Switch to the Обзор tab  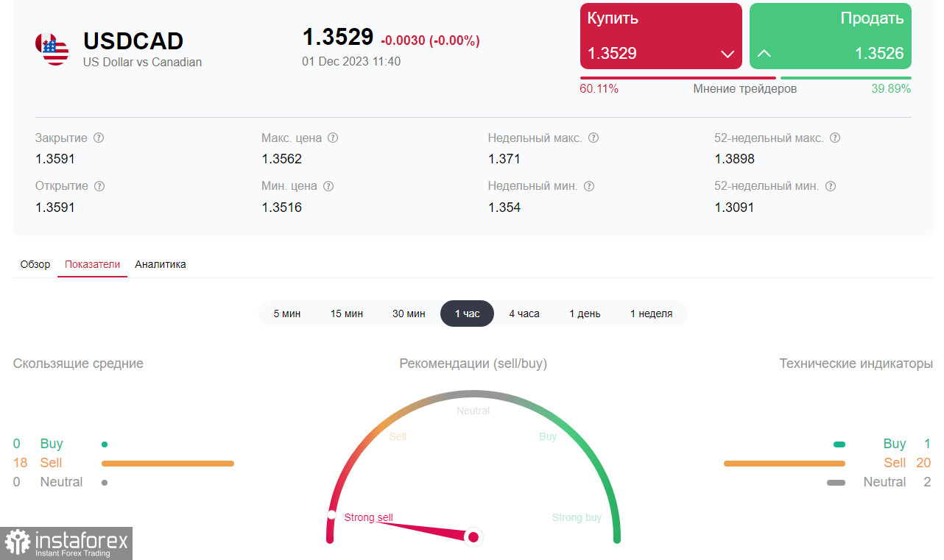coord(35,264)
